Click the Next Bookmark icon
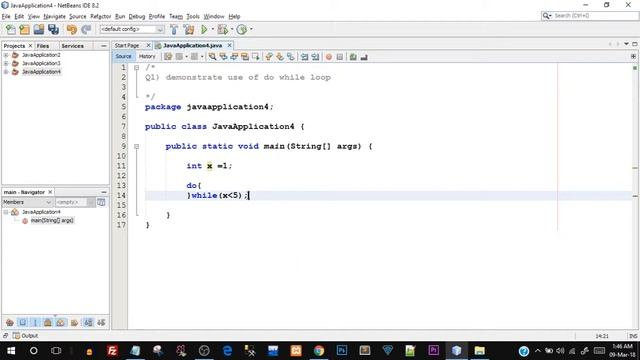Image resolution: width=640 pixels, height=360 pixels. tap(280, 57)
